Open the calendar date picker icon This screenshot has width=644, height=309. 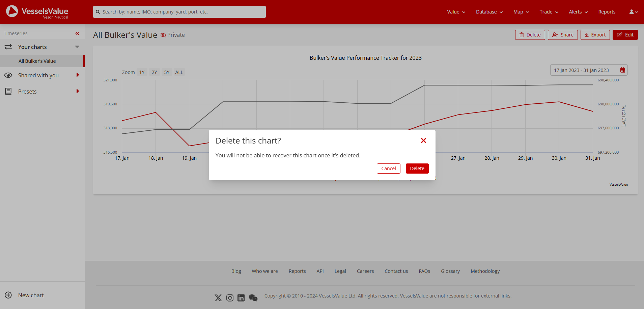tap(622, 70)
